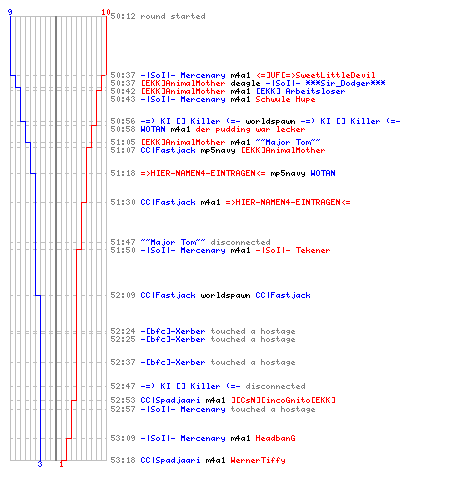Click the 51:47 Major Tom disconnected event
Image resolution: width=450 pixels, height=500 pixels.
click(x=190, y=242)
